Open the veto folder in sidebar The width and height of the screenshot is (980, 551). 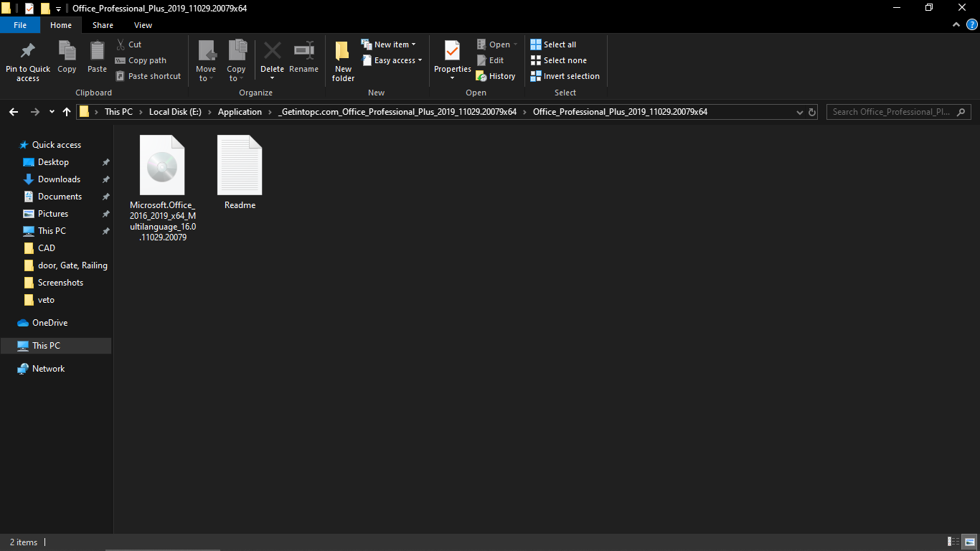(x=46, y=300)
